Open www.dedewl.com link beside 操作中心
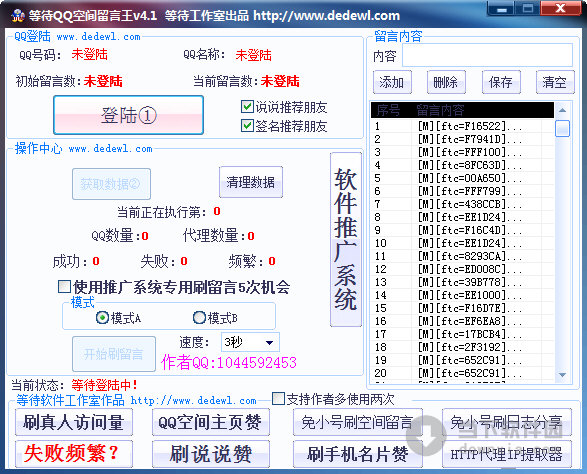 tap(110, 149)
